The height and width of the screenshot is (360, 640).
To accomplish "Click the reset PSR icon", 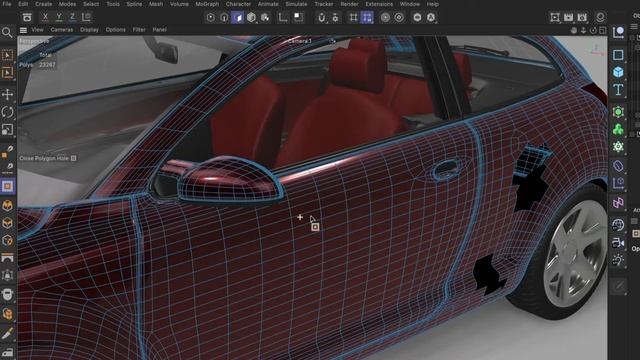I will point(27,17).
